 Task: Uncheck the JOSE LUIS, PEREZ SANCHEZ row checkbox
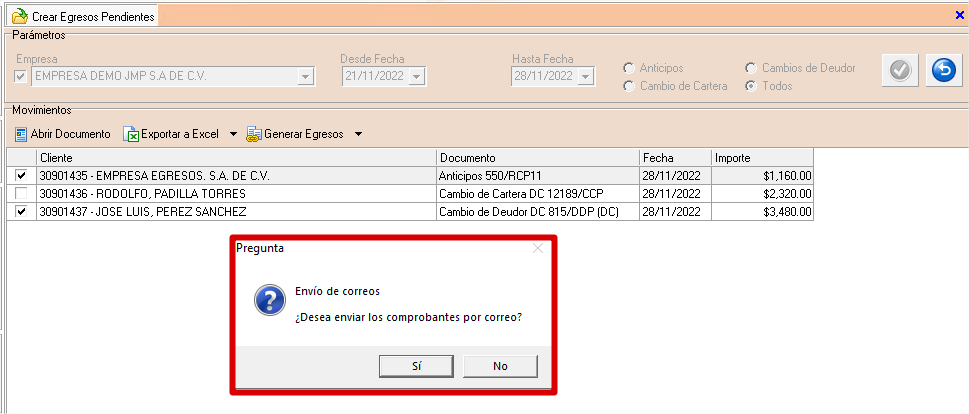(x=21, y=212)
